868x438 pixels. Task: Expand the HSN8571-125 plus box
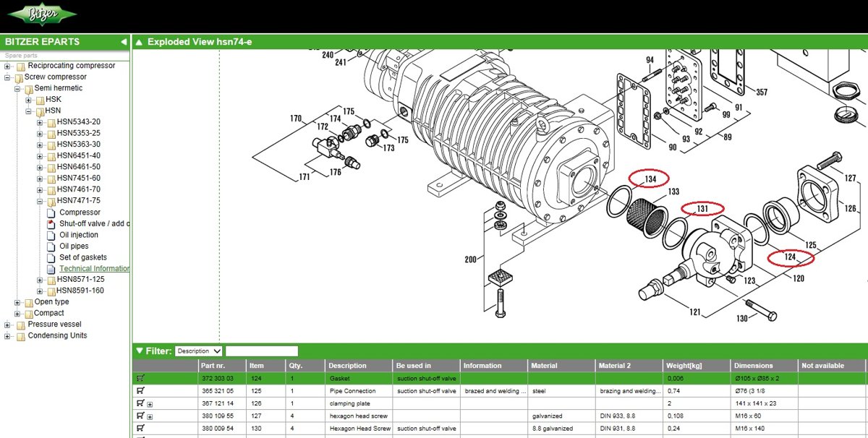pos(41,280)
